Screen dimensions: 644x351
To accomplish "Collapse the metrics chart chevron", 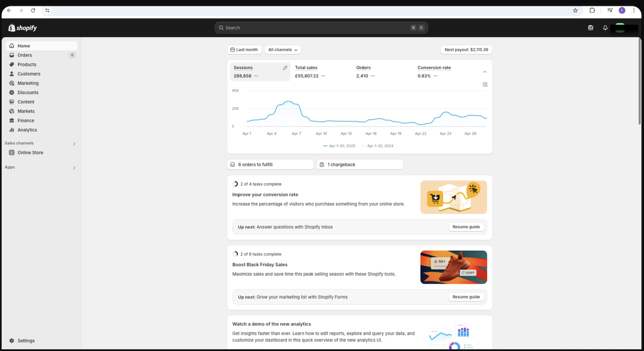I will 485,72.
